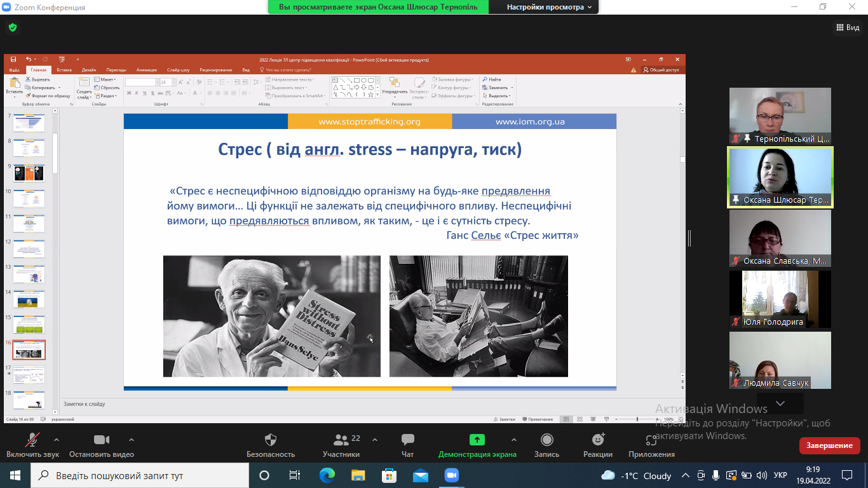Click the green encryption shield icon
Screen dimensions: 868x488
12,27
